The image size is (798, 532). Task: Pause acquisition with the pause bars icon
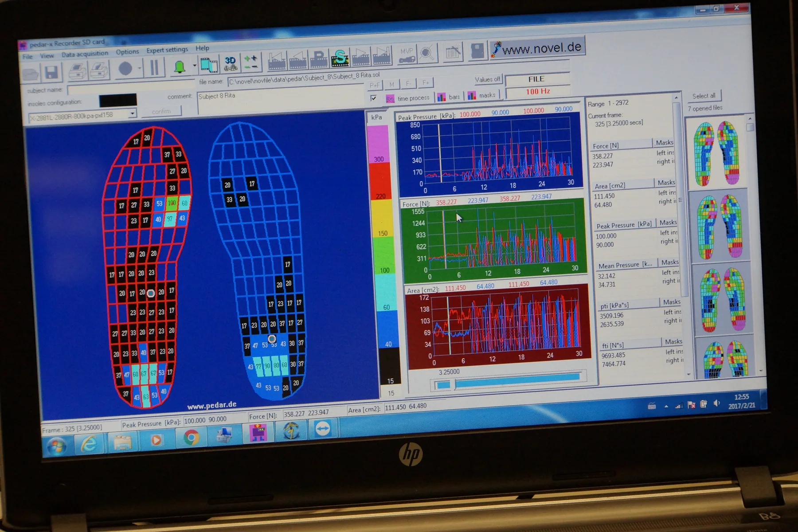coord(154,68)
